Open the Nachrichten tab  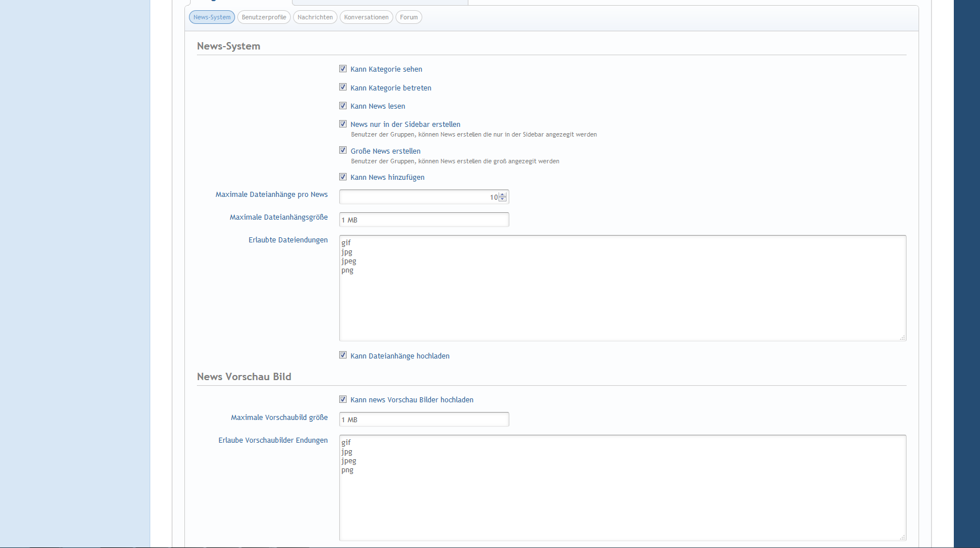tap(315, 17)
